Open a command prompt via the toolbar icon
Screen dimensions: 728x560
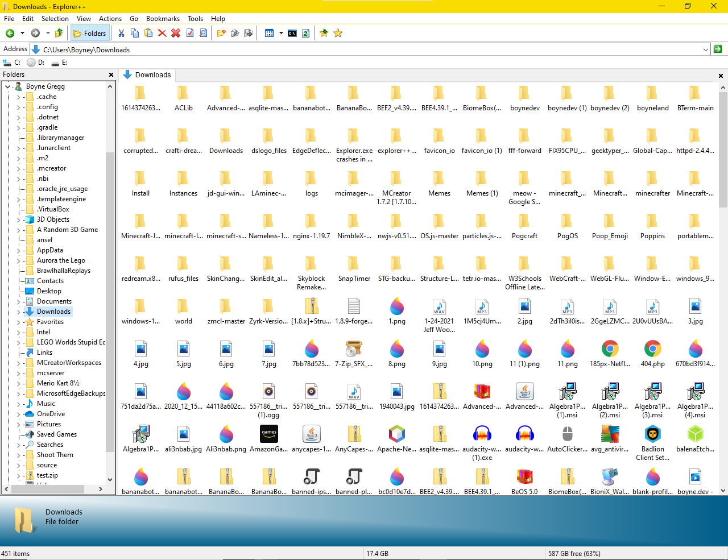tap(293, 33)
